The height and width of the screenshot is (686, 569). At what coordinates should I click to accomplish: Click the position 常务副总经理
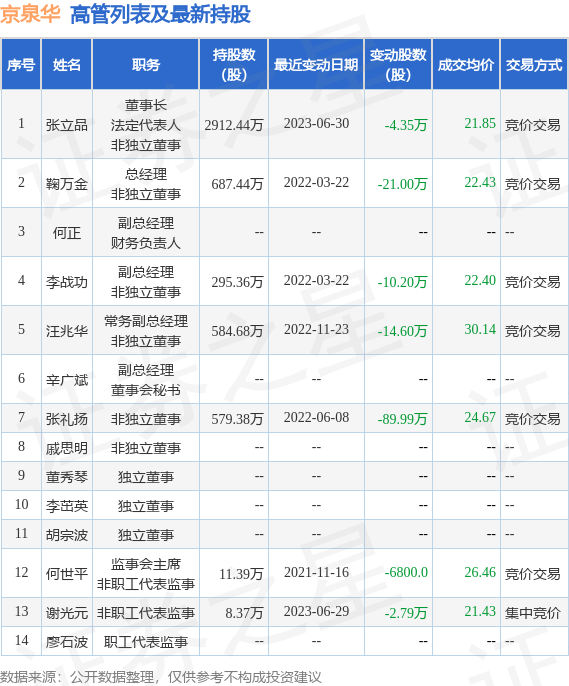(x=146, y=321)
